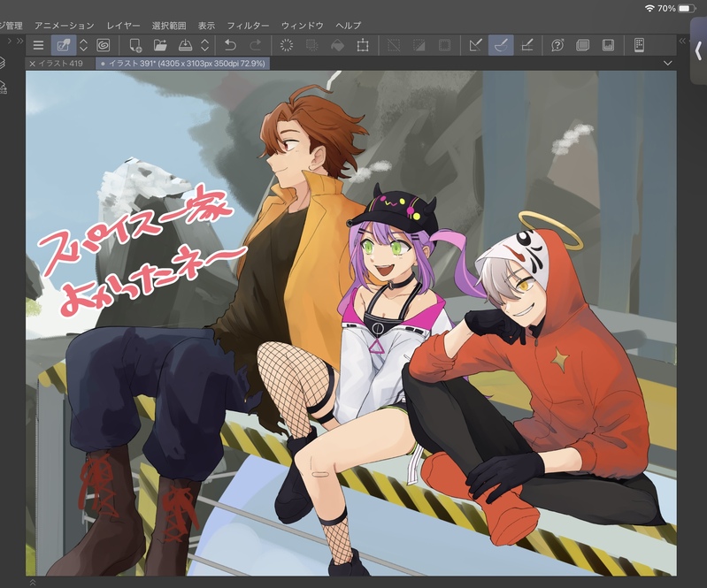Open the アニメーション menu
The height and width of the screenshot is (588, 707).
tap(65, 26)
